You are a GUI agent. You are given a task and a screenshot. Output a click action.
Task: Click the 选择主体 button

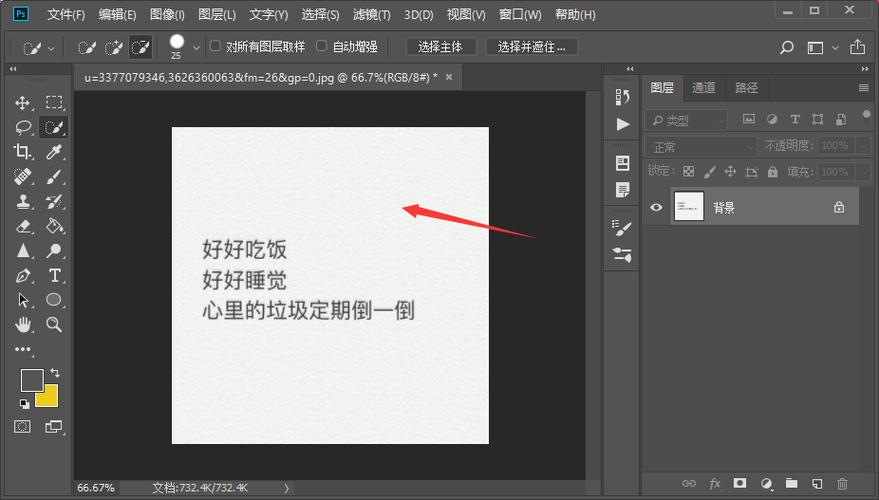[x=441, y=47]
